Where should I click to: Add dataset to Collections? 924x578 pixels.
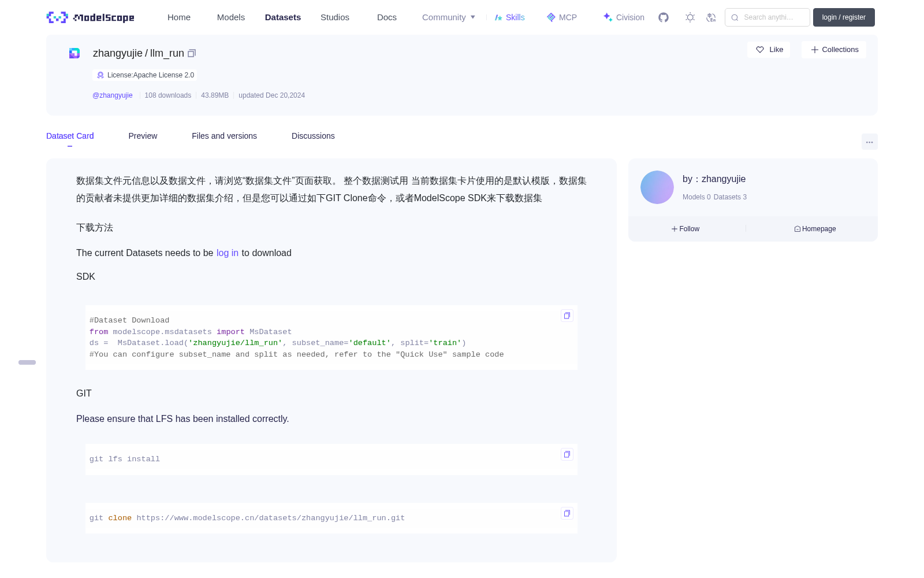click(x=834, y=50)
